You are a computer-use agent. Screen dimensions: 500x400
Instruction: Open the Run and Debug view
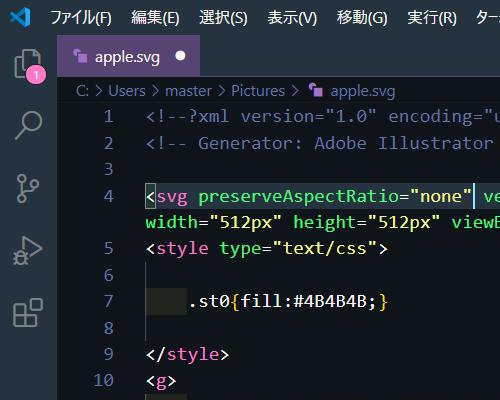pos(28,251)
